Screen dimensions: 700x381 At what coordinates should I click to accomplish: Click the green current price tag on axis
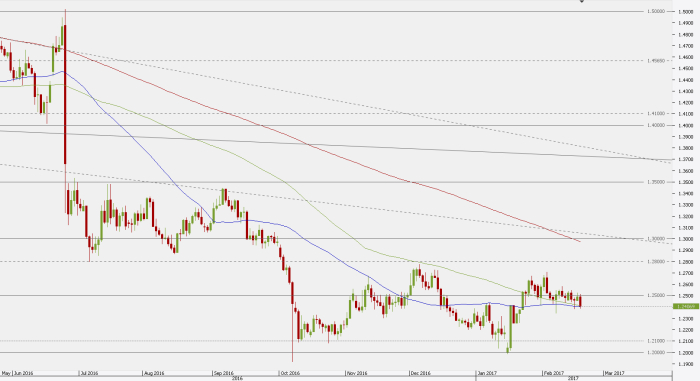point(686,306)
